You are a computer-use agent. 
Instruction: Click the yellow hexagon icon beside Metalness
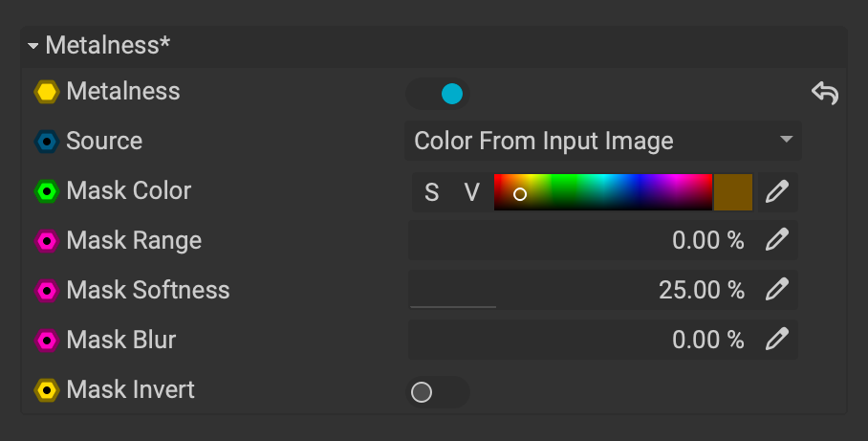[x=46, y=92]
